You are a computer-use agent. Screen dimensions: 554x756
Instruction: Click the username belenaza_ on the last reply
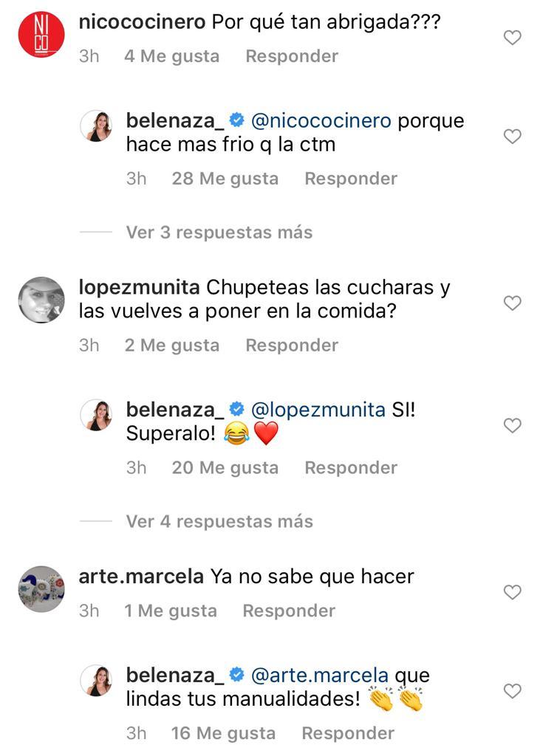[179, 674]
